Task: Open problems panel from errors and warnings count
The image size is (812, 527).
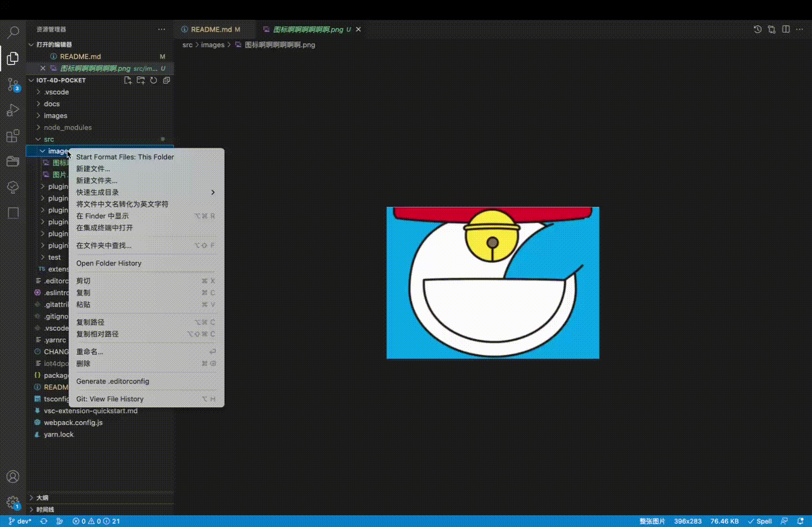Action: tap(96, 521)
